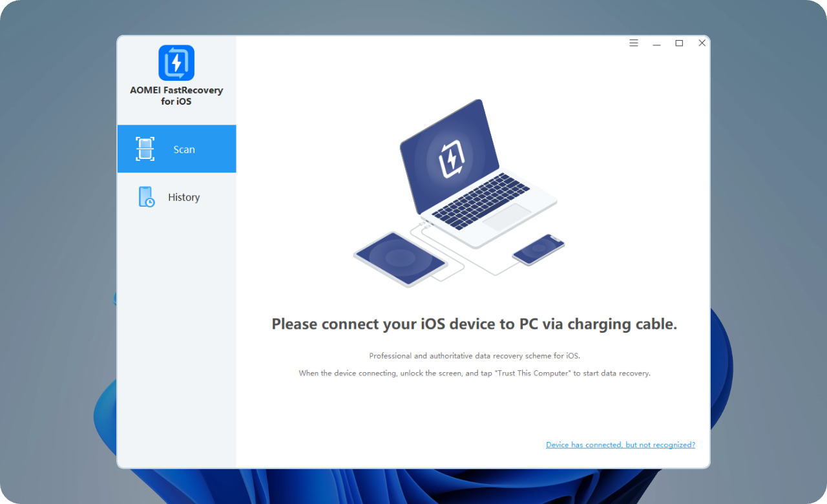Click the "Please connect your iOS device" heading

click(474, 324)
